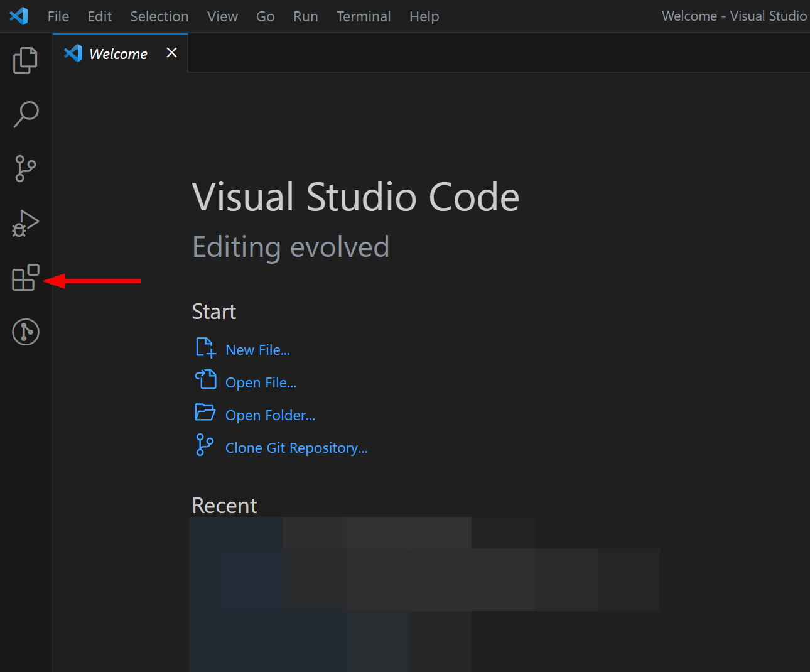Click the 'Editing evolved' subtitle

point(291,247)
